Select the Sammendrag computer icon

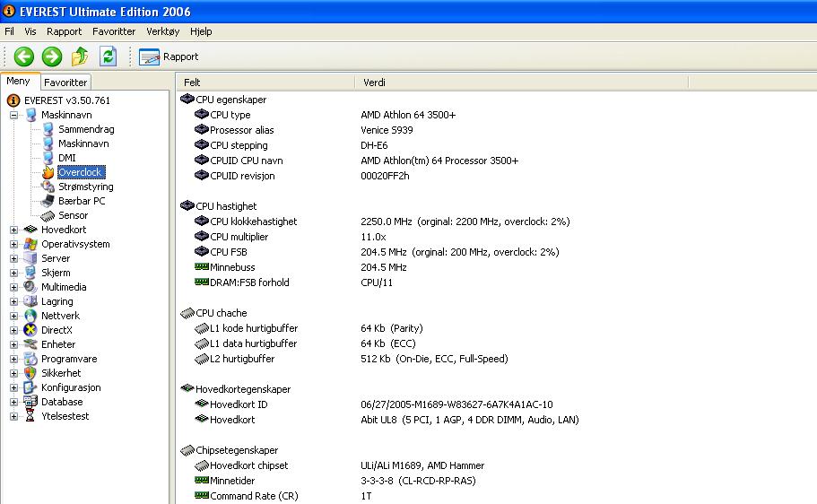pyautogui.click(x=48, y=129)
